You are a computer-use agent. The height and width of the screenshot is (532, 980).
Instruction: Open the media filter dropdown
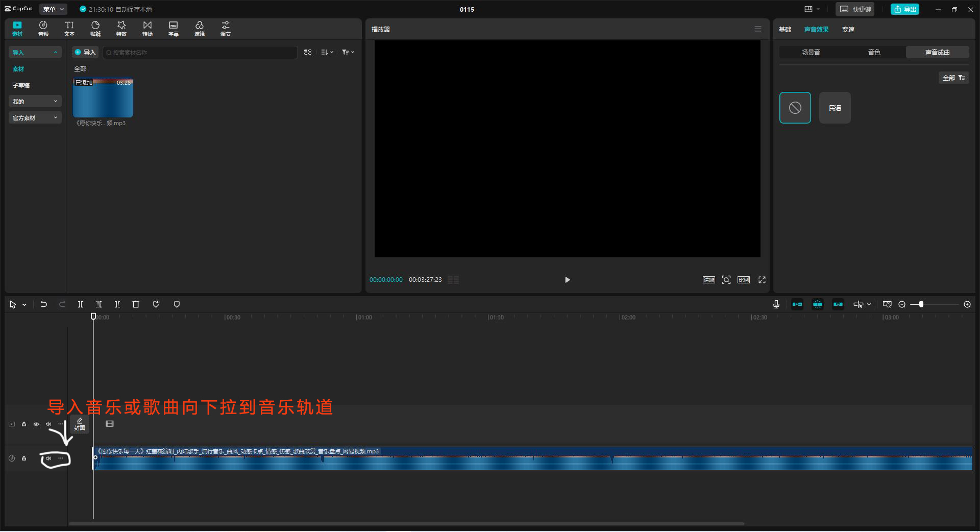(x=348, y=52)
